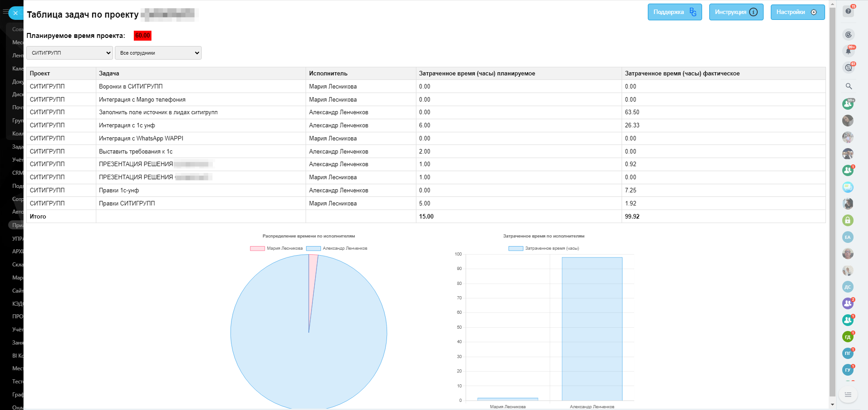Toggle Затраченное время bar chart legend
868x410 pixels.
pyautogui.click(x=544, y=248)
